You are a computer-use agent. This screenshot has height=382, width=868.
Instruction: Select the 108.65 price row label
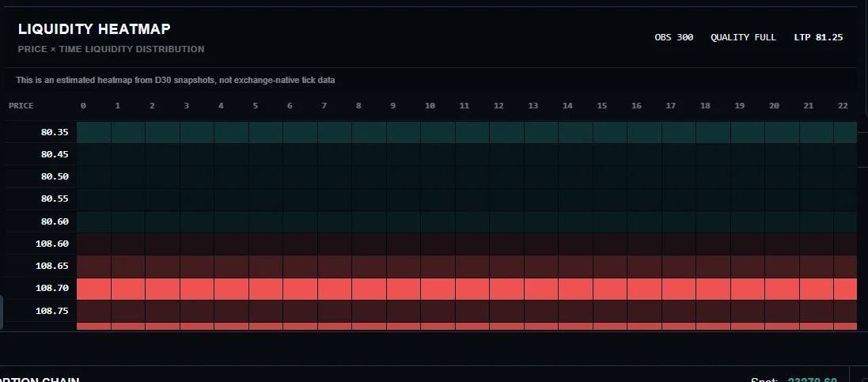click(52, 266)
